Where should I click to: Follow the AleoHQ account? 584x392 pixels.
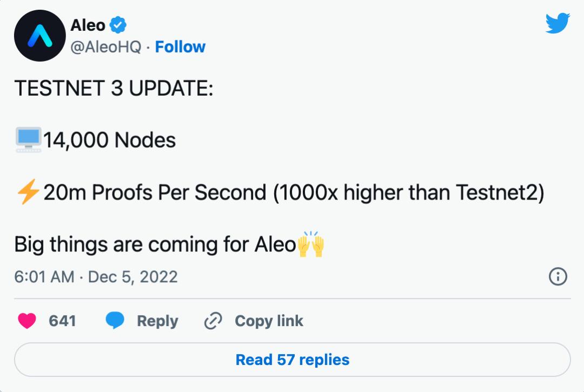coord(180,47)
